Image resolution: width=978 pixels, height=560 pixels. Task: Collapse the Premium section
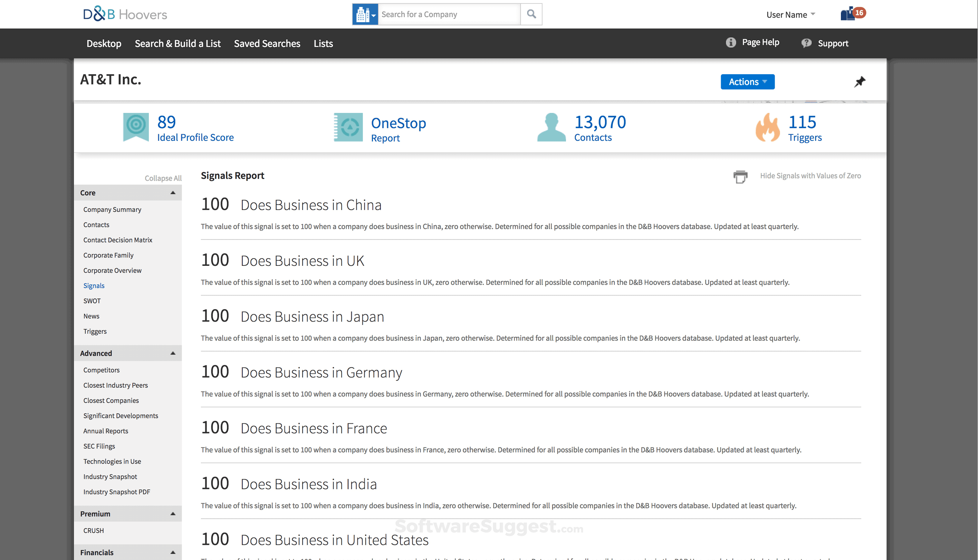[x=172, y=513]
